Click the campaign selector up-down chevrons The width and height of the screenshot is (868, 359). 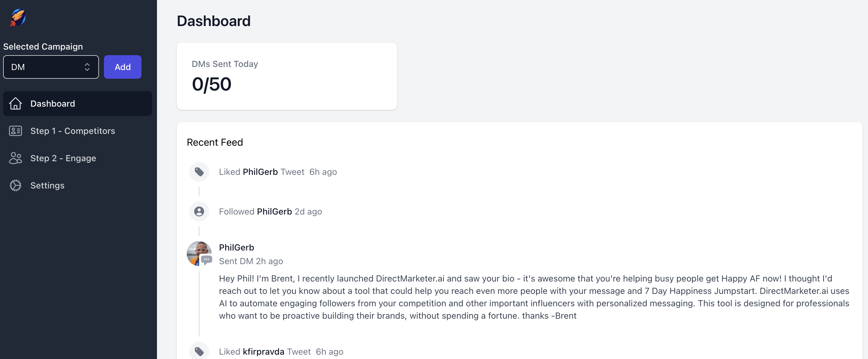(x=87, y=67)
